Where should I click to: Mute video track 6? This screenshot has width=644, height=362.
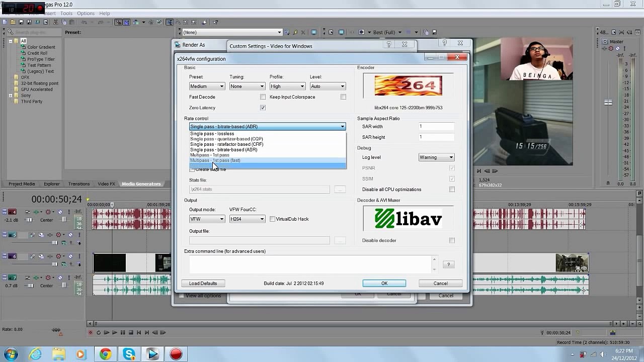tap(70, 256)
